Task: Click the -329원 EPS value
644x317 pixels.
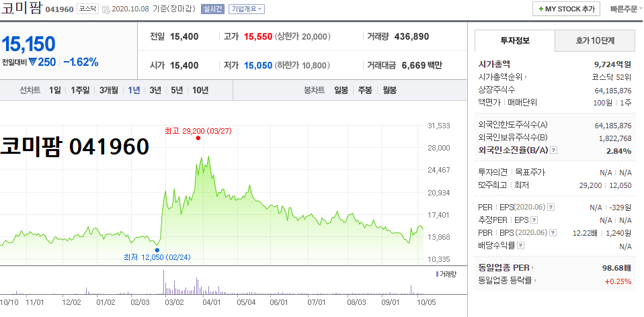Action: [620, 208]
